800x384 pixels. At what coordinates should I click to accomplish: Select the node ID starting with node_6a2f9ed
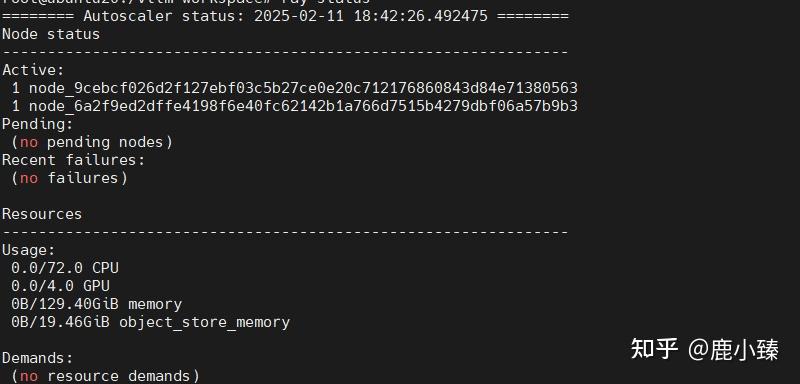pos(303,106)
